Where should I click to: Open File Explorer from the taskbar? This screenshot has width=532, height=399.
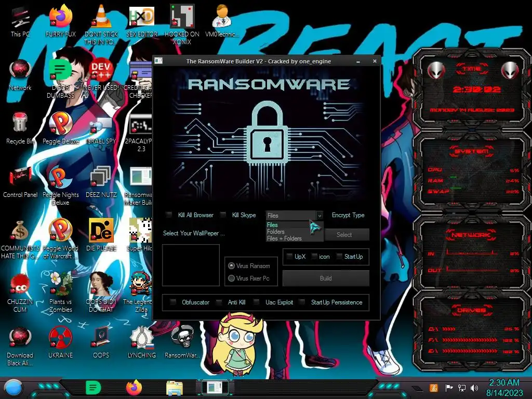point(175,388)
